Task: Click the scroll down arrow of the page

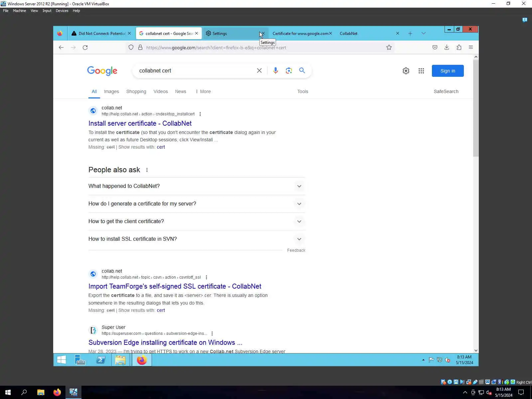Action: point(476,350)
